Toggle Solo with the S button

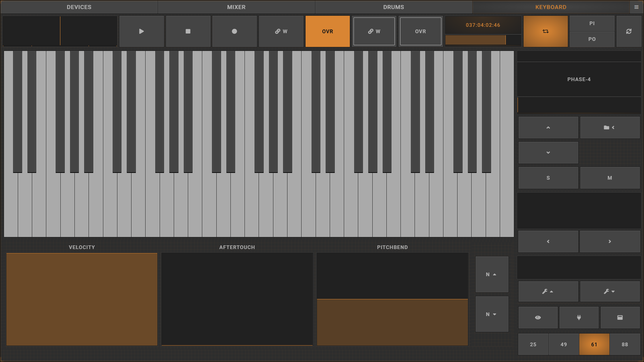548,178
